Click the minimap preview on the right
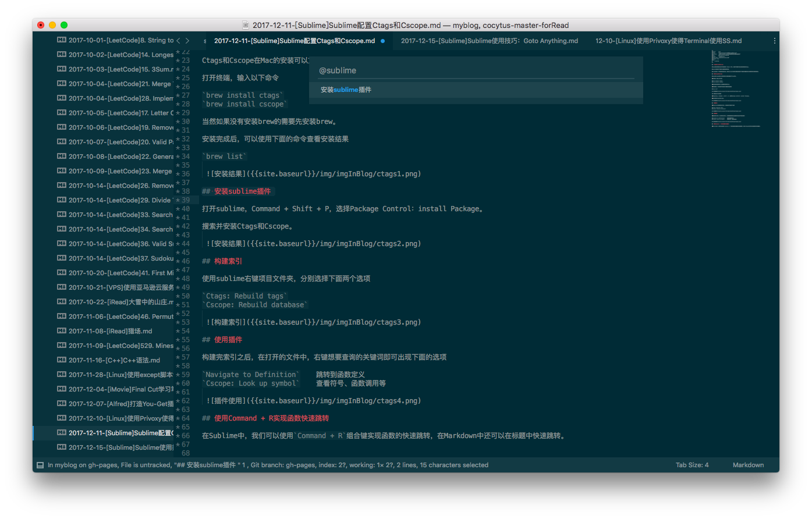Screen dimensions: 812x519 pos(736,88)
